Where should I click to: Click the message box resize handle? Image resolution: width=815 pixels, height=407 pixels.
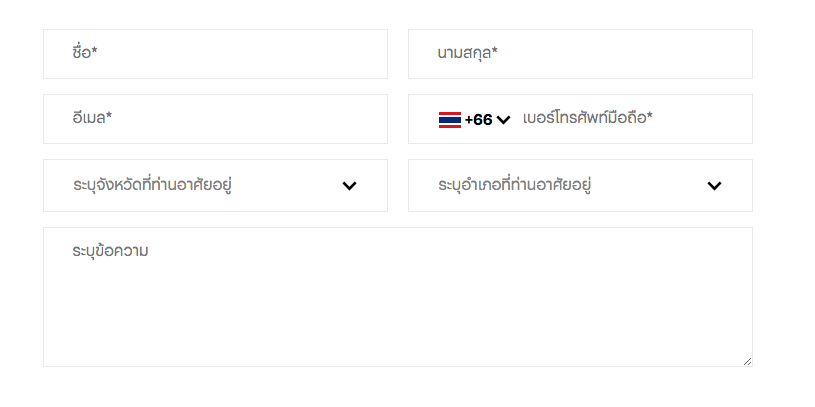[x=747, y=361]
